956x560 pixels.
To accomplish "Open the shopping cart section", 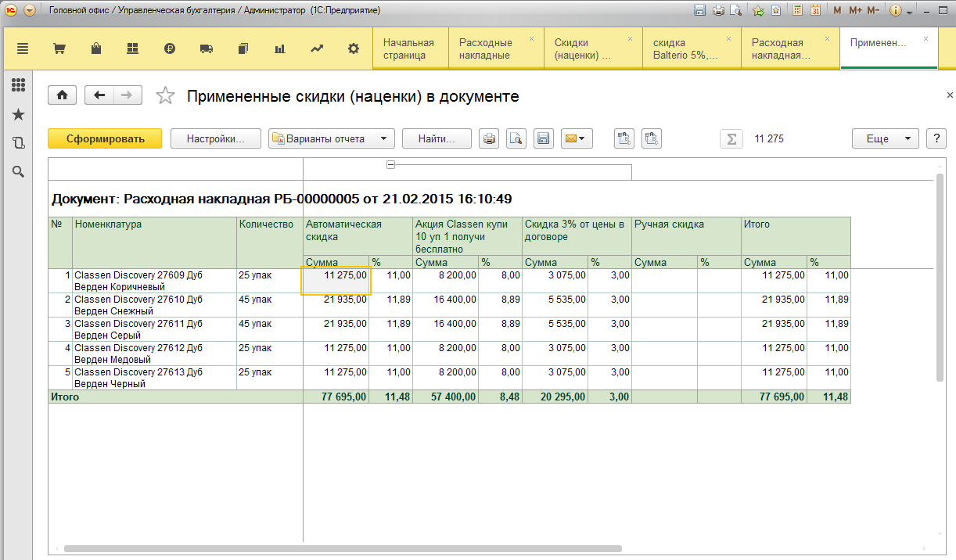I will 59,48.
